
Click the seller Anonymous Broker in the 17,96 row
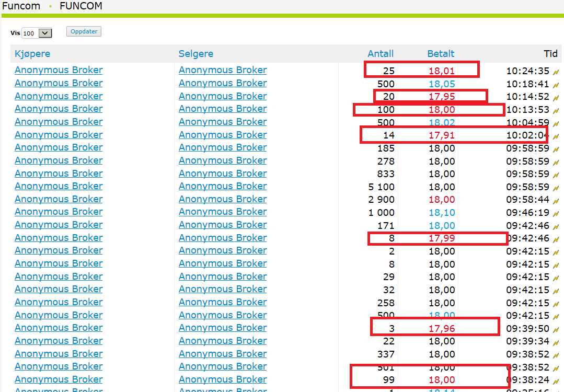click(x=223, y=328)
